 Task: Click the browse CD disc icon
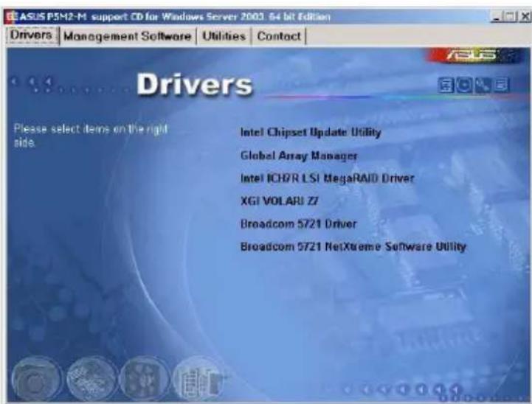[x=464, y=85]
